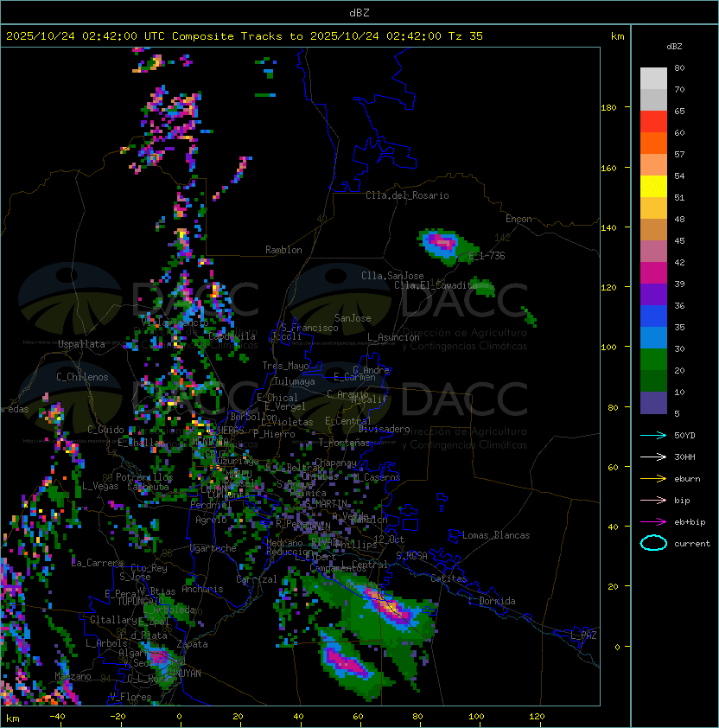The height and width of the screenshot is (728, 719).
Task: Click the '-40' tick on horizontal axis
Action: pyautogui.click(x=57, y=717)
